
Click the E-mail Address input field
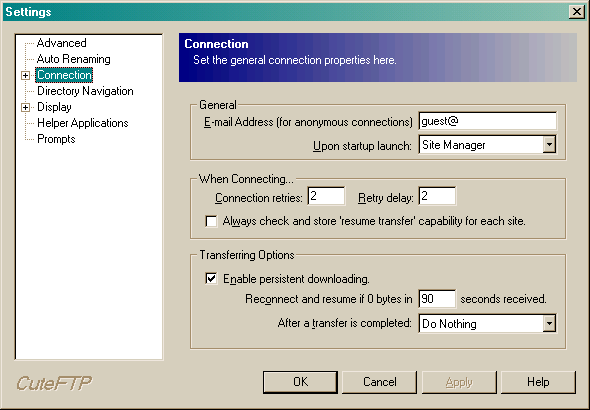tap(488, 121)
